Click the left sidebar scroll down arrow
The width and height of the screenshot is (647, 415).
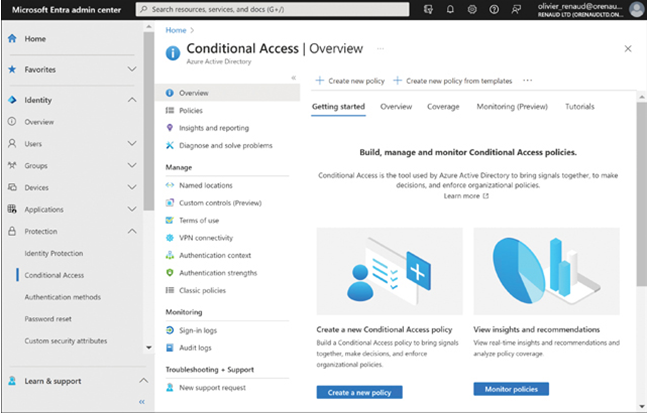click(149, 348)
